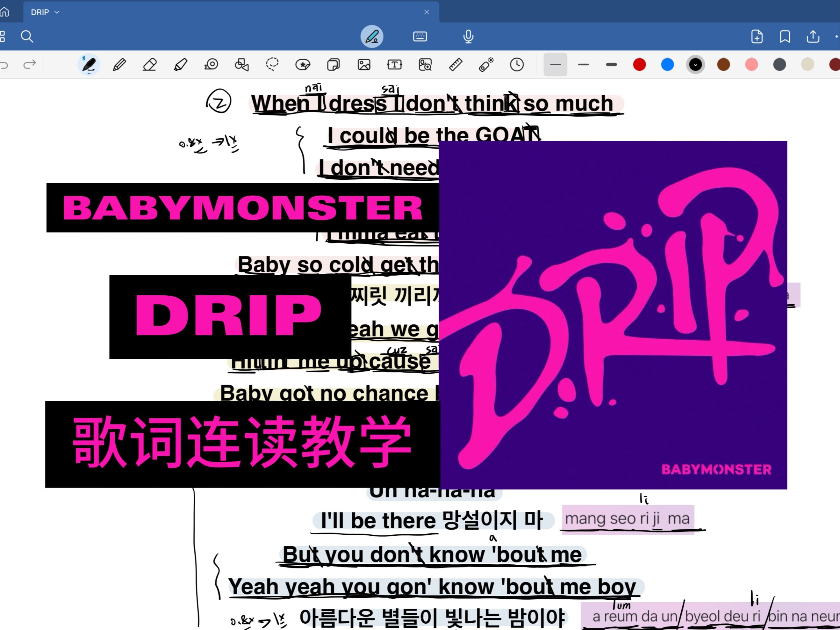The width and height of the screenshot is (840, 630).
Task: Open the selected black color dropdown
Action: [695, 64]
